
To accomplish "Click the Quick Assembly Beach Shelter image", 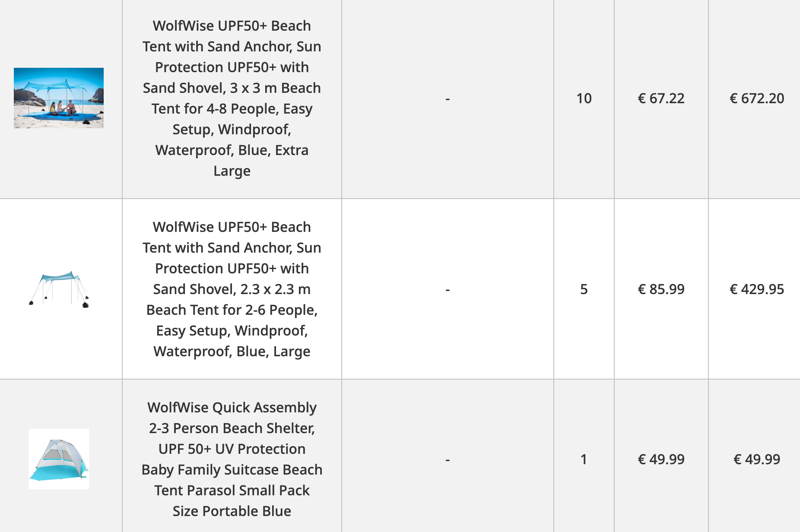I will tap(59, 459).
